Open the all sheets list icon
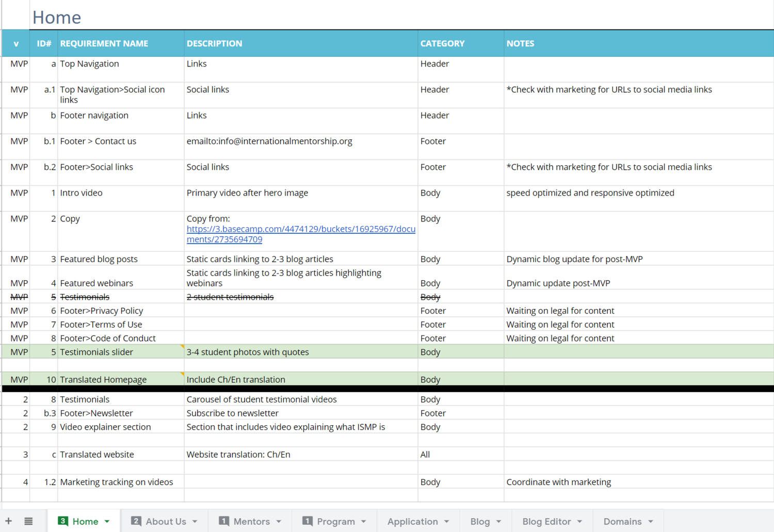The image size is (774, 532). [28, 521]
